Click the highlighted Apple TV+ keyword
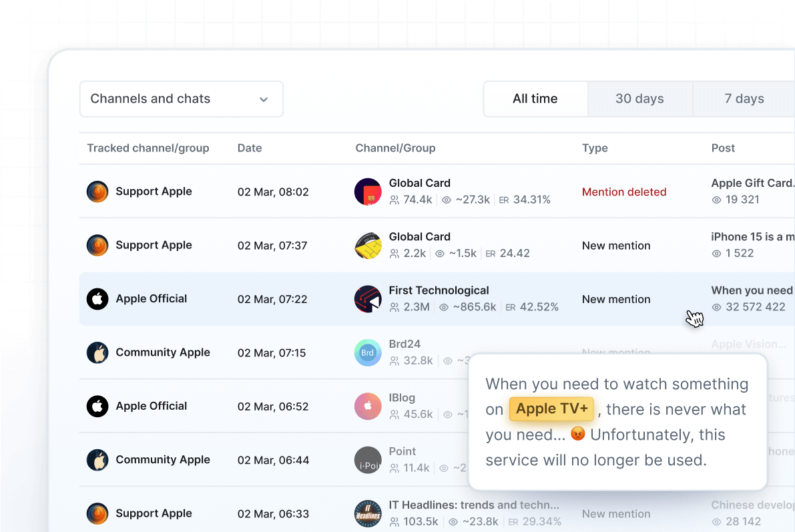The height and width of the screenshot is (532, 795). 551,409
